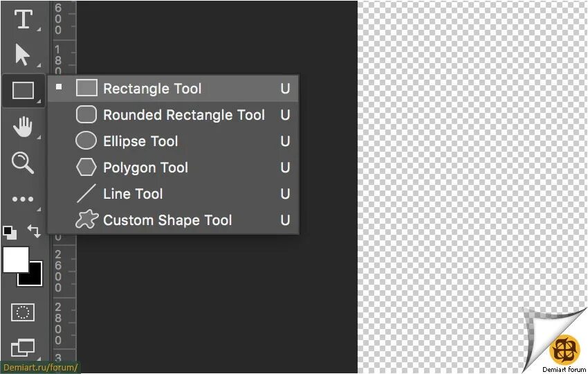This screenshot has width=588, height=374.
Task: Choose Rectangle Tool from the flyout
Action: pyautogui.click(x=152, y=89)
